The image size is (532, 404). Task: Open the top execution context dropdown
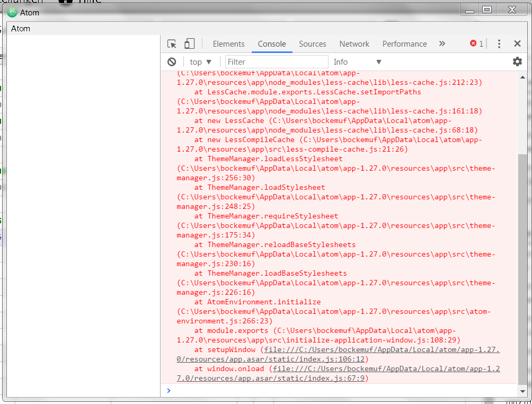tap(200, 62)
